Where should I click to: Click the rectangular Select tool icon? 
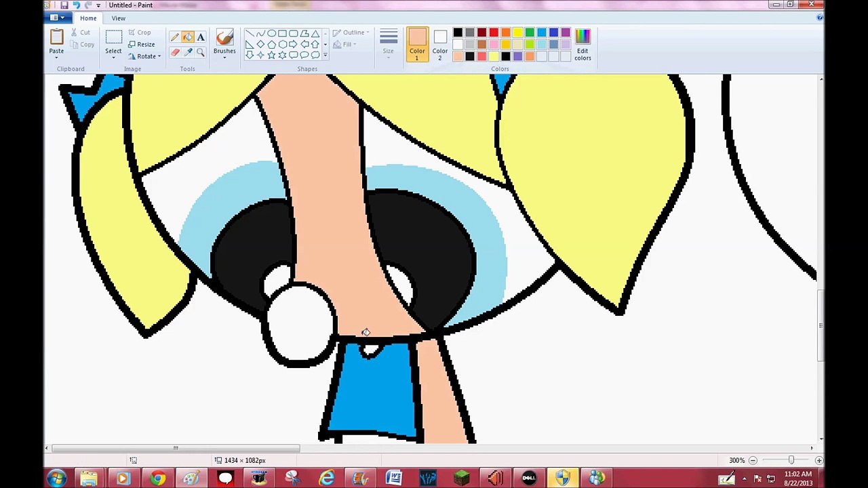coord(113,37)
